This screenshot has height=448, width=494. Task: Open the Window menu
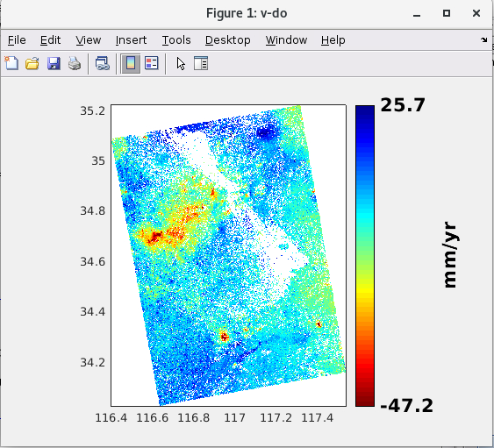pos(286,40)
